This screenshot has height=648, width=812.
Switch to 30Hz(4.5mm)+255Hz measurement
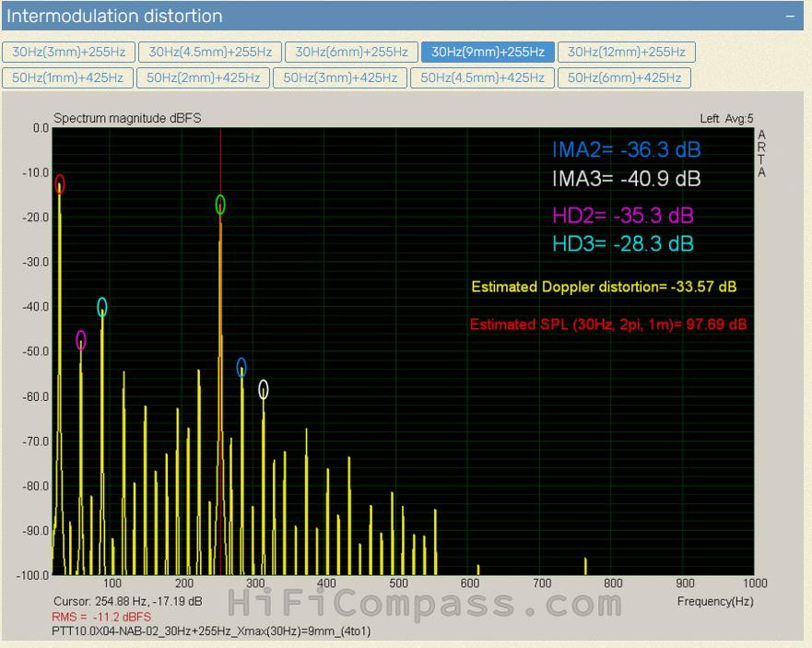click(x=211, y=53)
